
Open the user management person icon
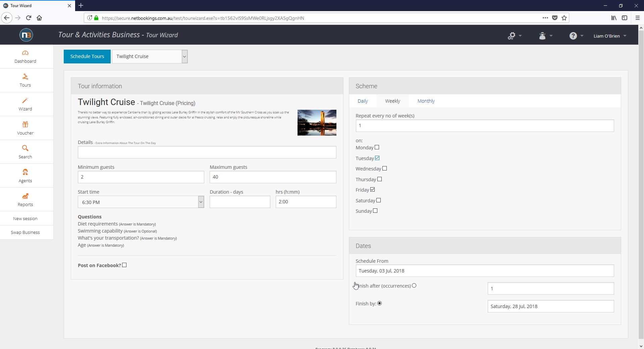(x=542, y=36)
